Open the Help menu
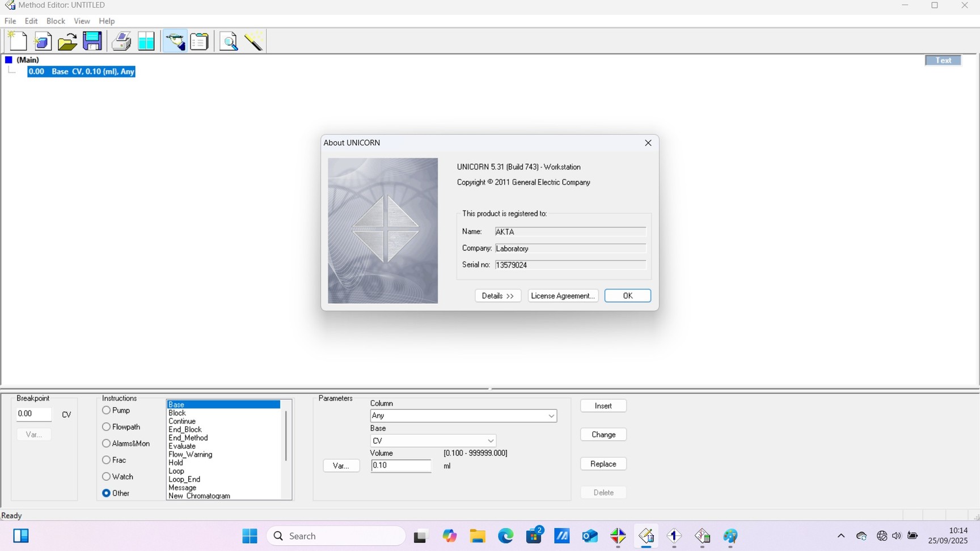The image size is (980, 551). click(107, 21)
